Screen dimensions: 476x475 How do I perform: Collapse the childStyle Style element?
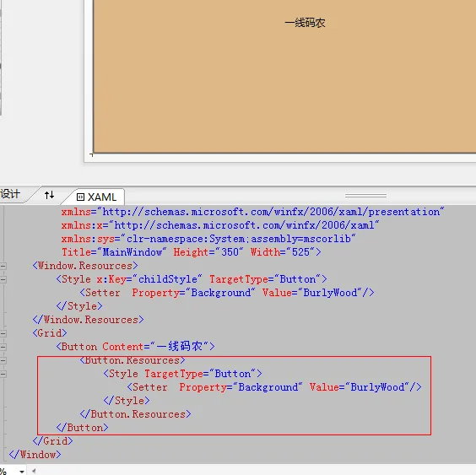[3, 279]
